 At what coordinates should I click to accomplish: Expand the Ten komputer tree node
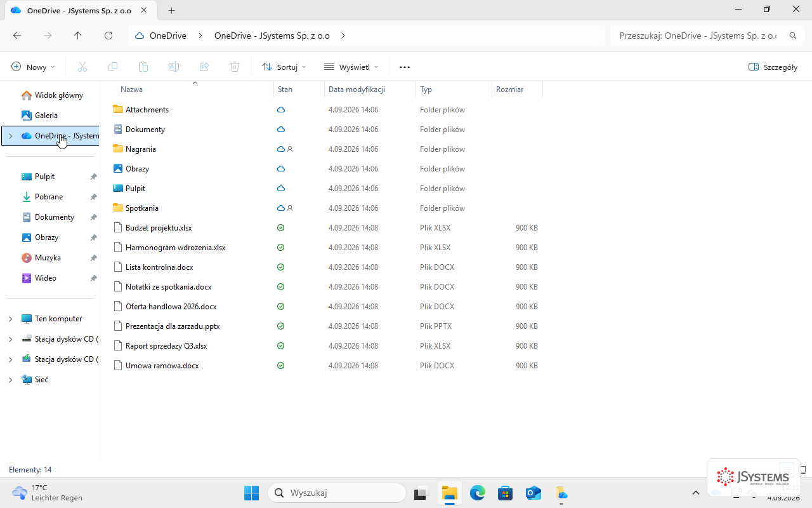pos(10,319)
